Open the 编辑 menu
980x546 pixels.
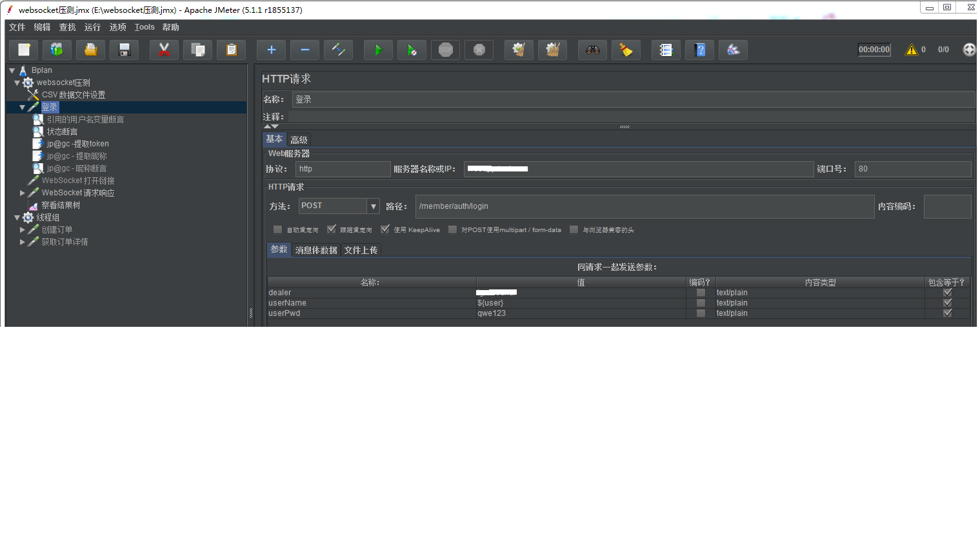(x=42, y=27)
